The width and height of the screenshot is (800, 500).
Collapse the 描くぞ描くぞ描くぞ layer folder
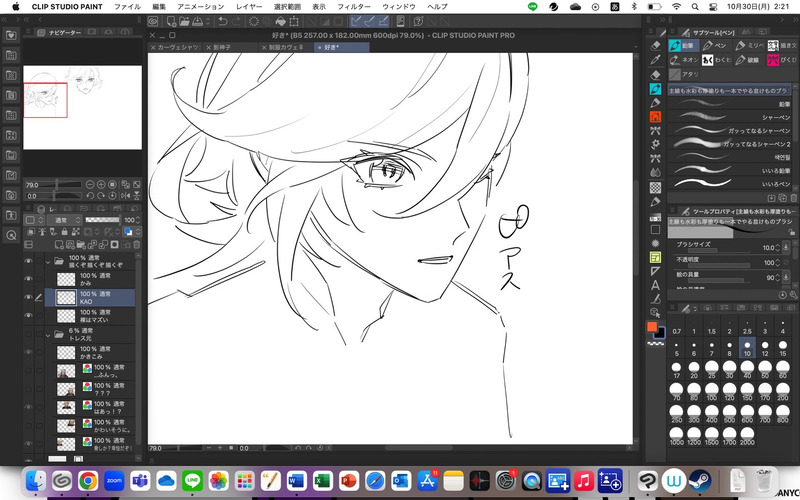[48, 262]
